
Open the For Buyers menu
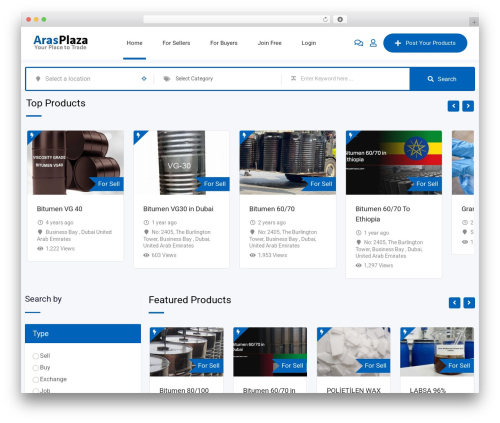point(224,43)
